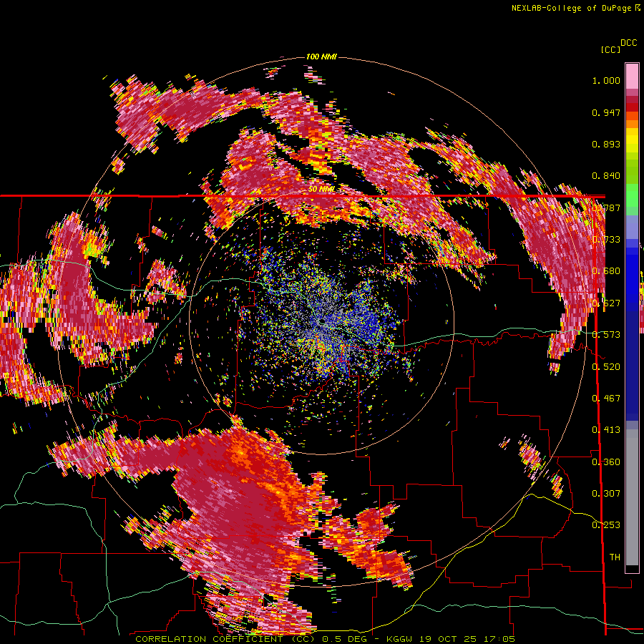Click the TH threshold label

coord(615,557)
